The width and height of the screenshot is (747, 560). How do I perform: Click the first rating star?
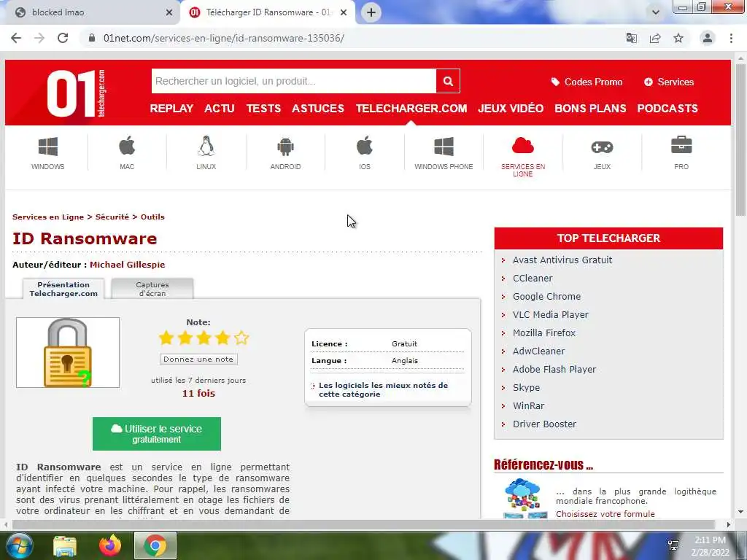click(x=166, y=338)
